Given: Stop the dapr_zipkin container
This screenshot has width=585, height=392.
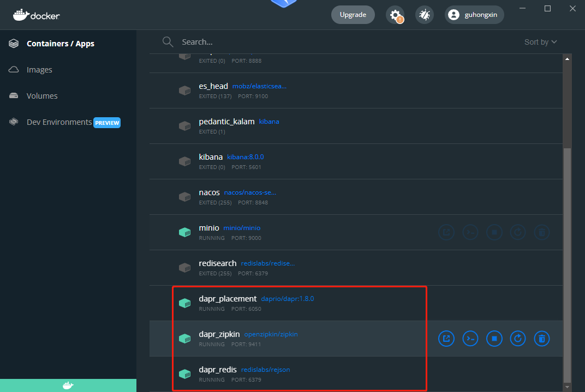Looking at the screenshot, I should coord(494,339).
